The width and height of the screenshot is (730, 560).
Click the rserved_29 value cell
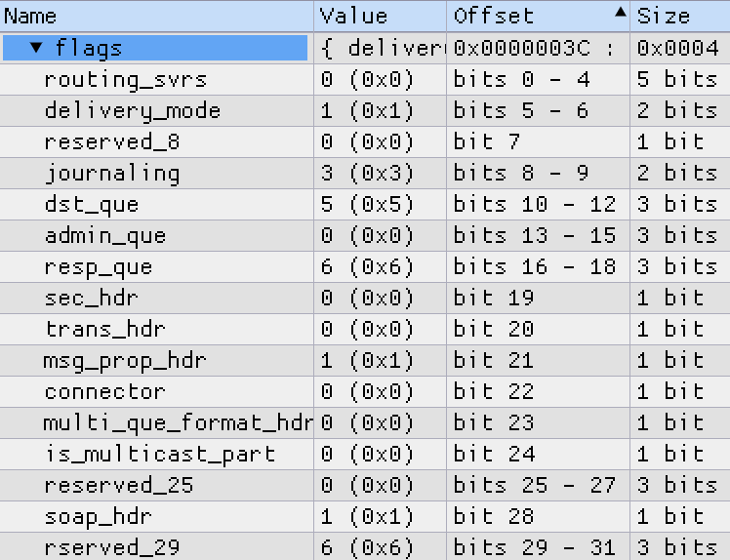(380, 546)
